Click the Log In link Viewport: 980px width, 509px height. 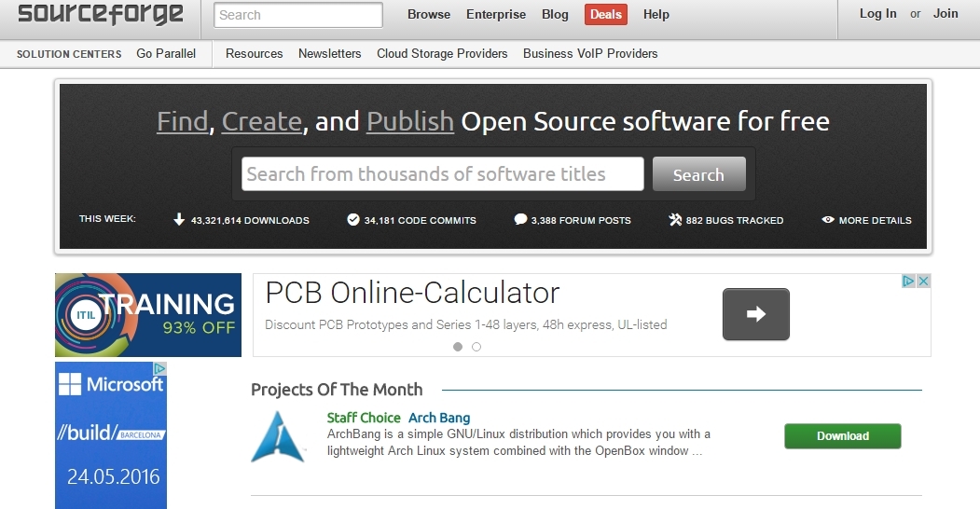click(x=877, y=14)
